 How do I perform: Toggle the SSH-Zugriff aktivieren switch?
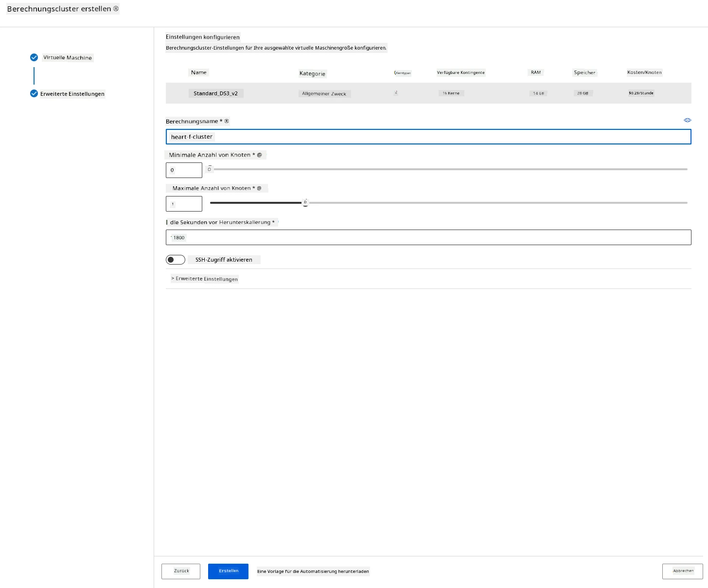click(176, 260)
